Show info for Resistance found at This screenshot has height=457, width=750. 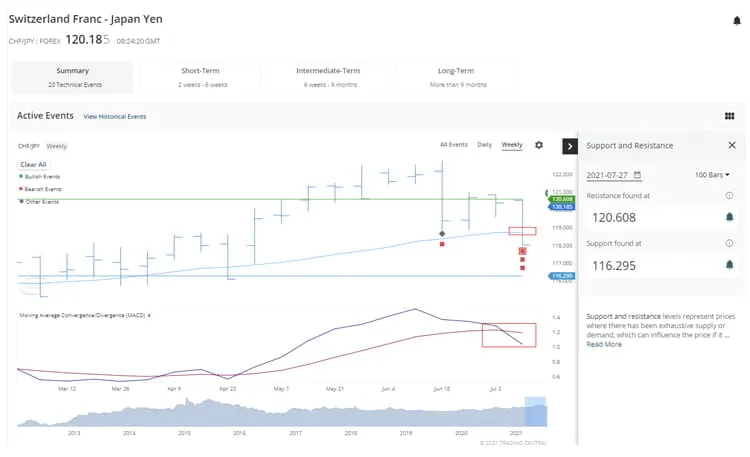(729, 196)
